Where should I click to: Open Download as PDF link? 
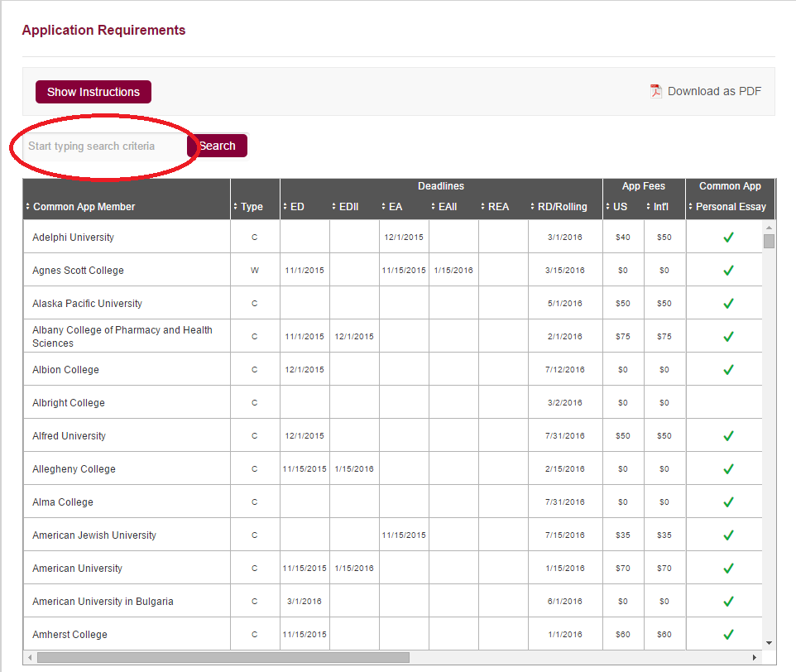714,91
